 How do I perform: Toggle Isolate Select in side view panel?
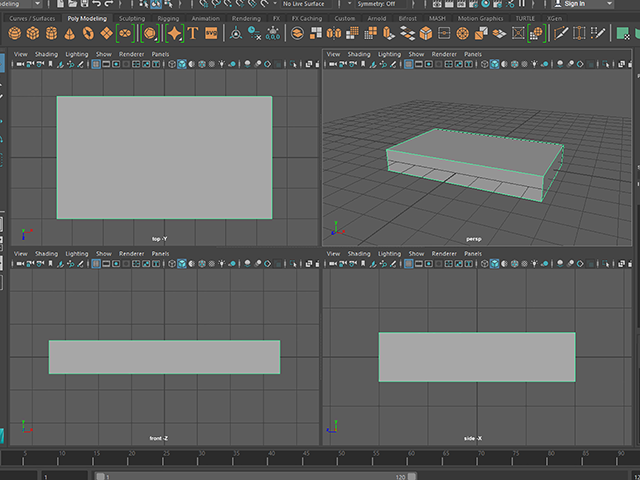tap(606, 264)
